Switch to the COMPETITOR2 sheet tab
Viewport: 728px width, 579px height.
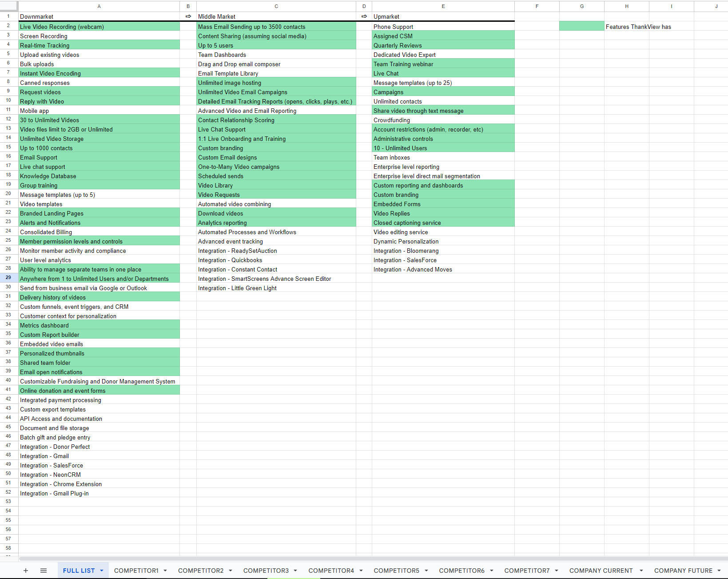pyautogui.click(x=201, y=571)
